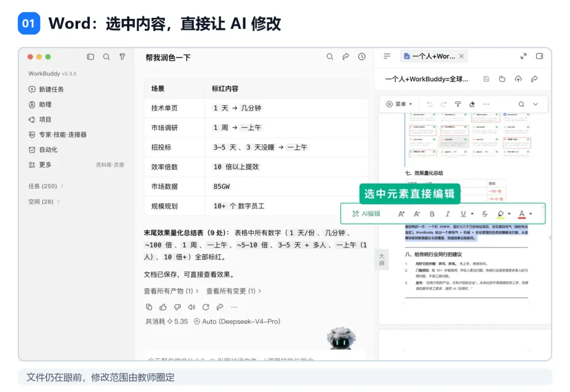The image size is (570, 392).
Task: Open search in the left sidebar header
Action: pos(106,56)
